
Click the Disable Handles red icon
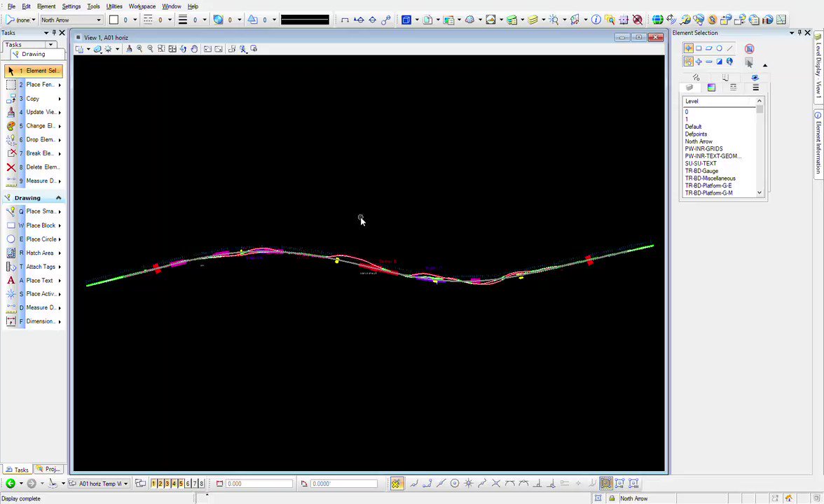[750, 49]
